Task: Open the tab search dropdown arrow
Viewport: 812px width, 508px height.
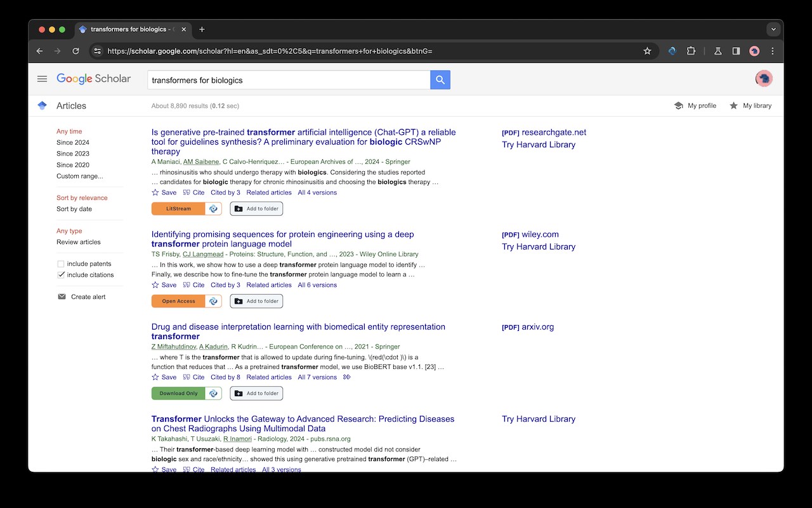Action: [773, 29]
